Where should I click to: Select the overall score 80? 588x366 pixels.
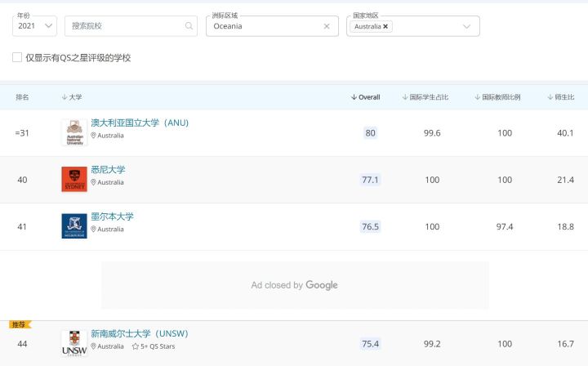[370, 132]
